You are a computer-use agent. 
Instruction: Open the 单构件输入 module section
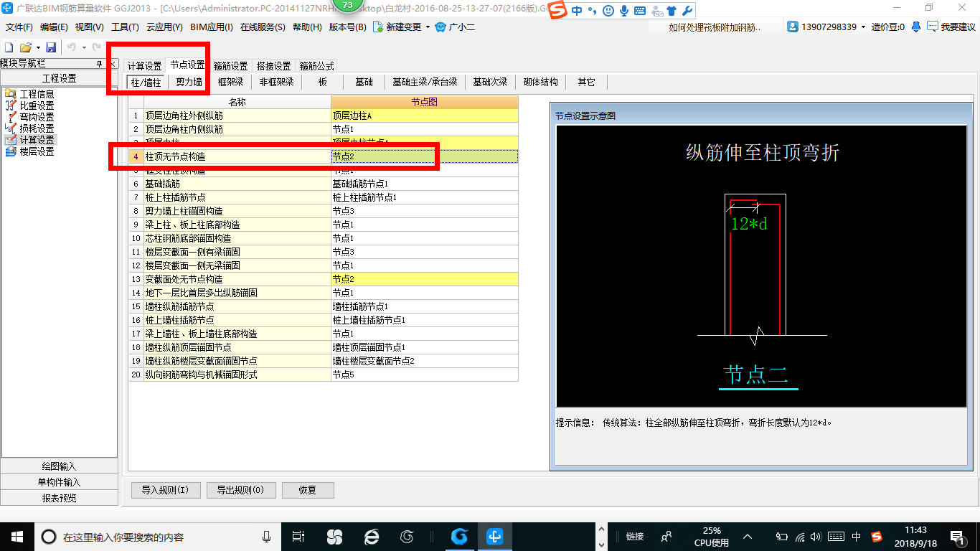click(59, 482)
